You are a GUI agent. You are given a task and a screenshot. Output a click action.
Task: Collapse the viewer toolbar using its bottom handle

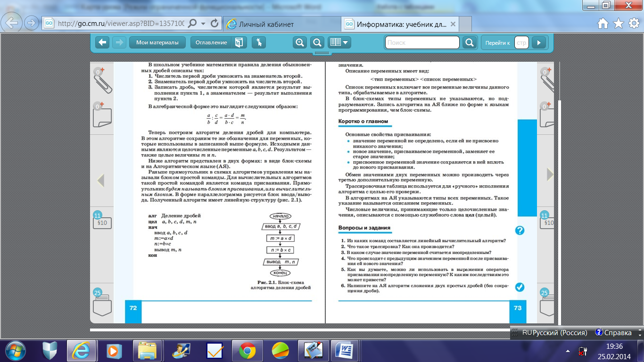tap(321, 52)
